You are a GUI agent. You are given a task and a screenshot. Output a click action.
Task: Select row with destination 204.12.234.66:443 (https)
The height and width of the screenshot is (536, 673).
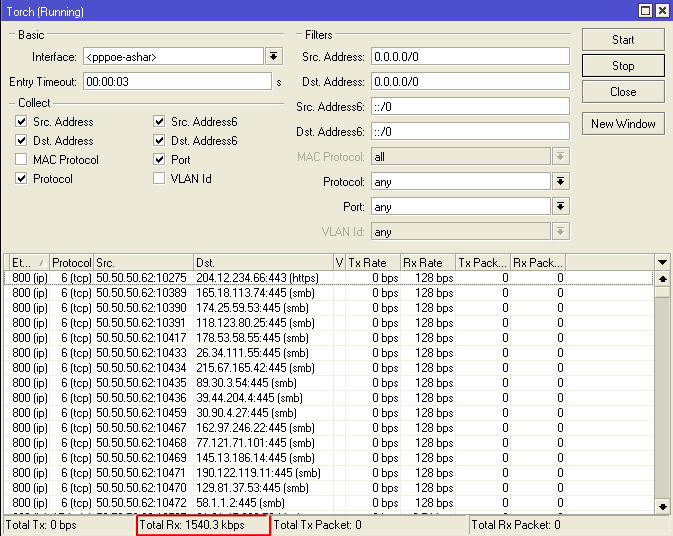[328, 278]
